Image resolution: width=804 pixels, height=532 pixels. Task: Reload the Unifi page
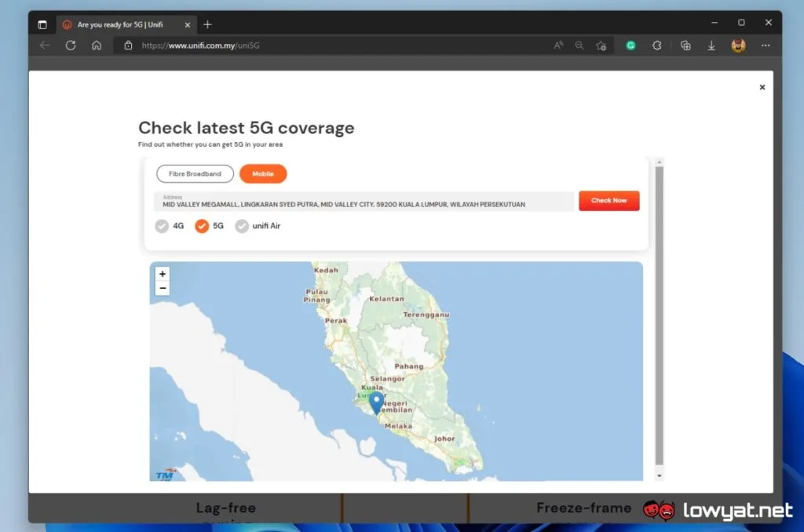(71, 46)
